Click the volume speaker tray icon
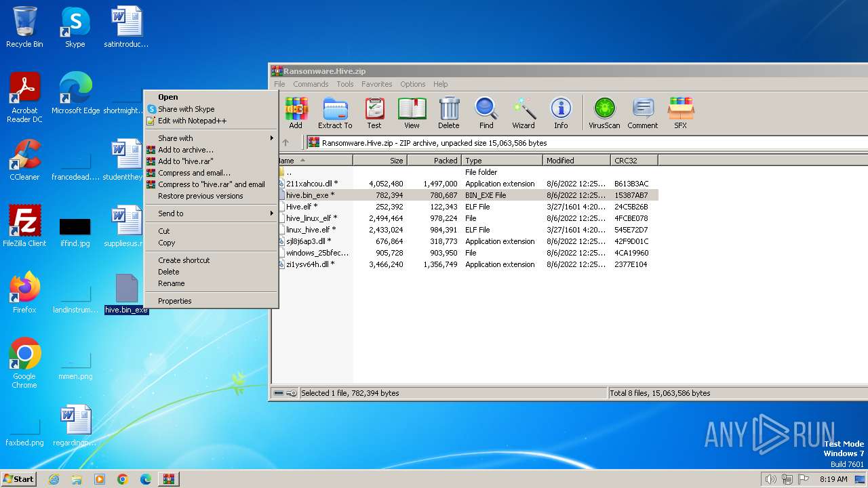868x488 pixels. point(770,479)
